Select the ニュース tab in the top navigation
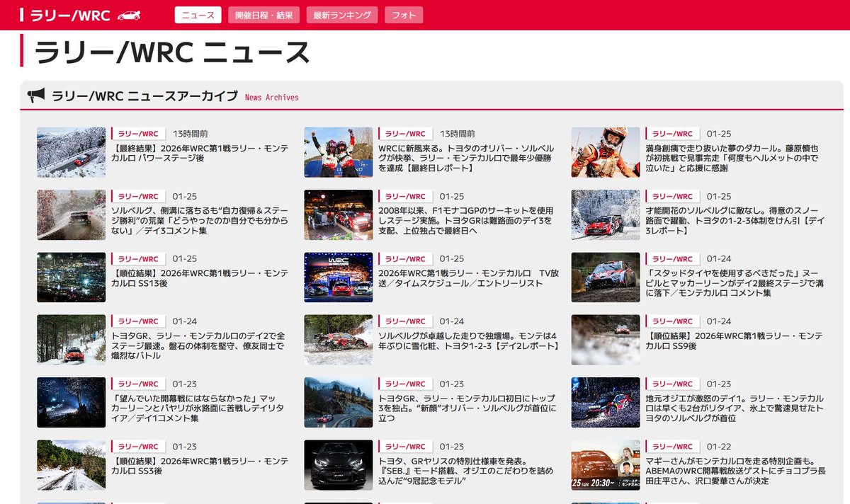The height and width of the screenshot is (504, 850). click(196, 14)
